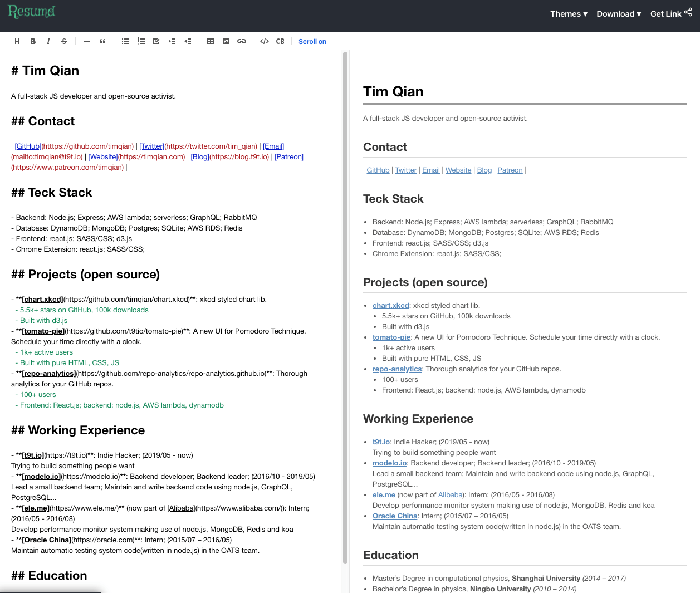Screen dimensions: 700x593
Task: Click '[Oracle China]' markdown text in the editor
Action: coord(47,540)
